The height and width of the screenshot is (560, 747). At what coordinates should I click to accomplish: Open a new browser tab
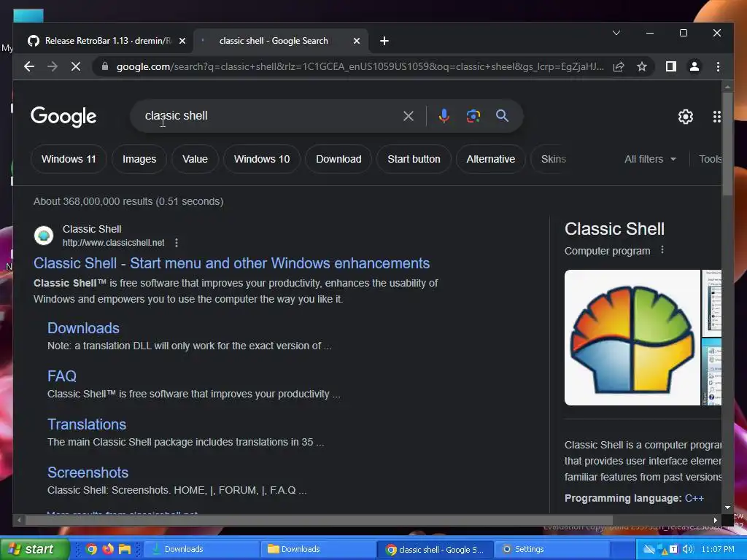pyautogui.click(x=384, y=41)
